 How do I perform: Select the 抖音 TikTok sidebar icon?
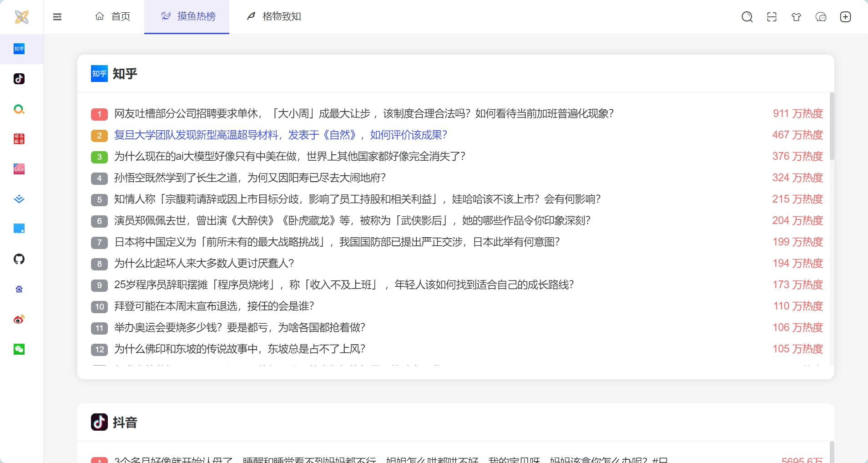point(19,79)
